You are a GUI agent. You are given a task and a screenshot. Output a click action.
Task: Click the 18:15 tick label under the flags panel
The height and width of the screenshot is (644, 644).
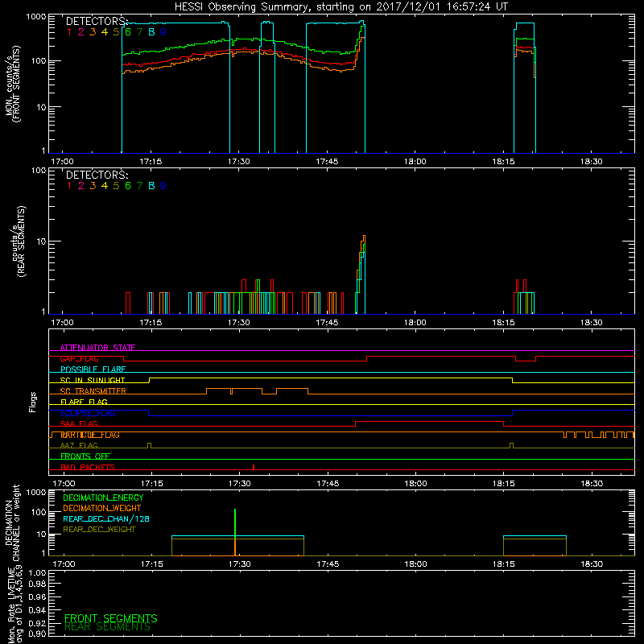pyautogui.click(x=504, y=484)
